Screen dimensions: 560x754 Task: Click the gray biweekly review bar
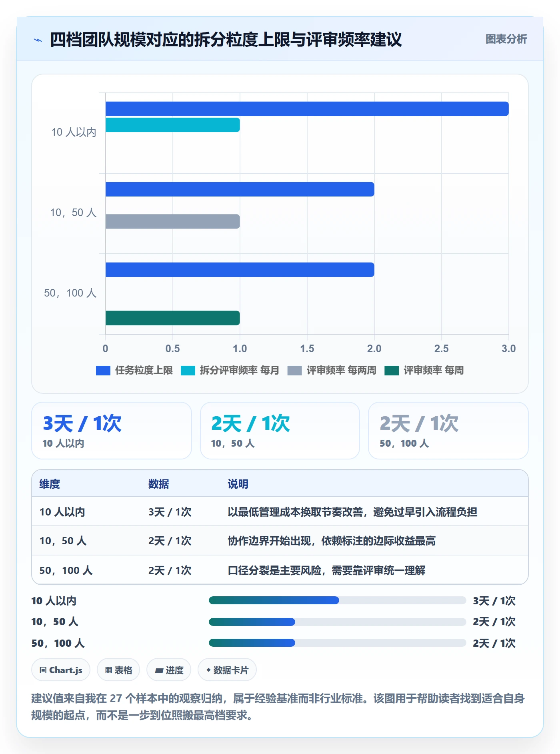tap(173, 221)
